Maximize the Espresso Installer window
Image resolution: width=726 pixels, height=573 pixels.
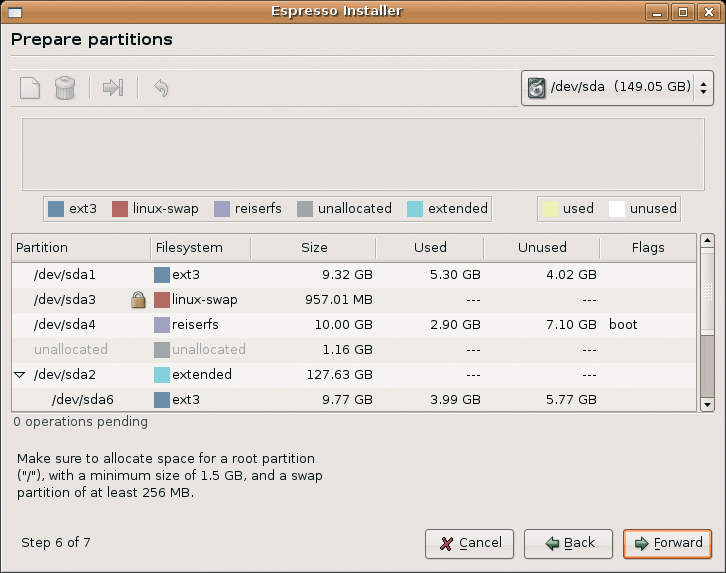pos(682,12)
